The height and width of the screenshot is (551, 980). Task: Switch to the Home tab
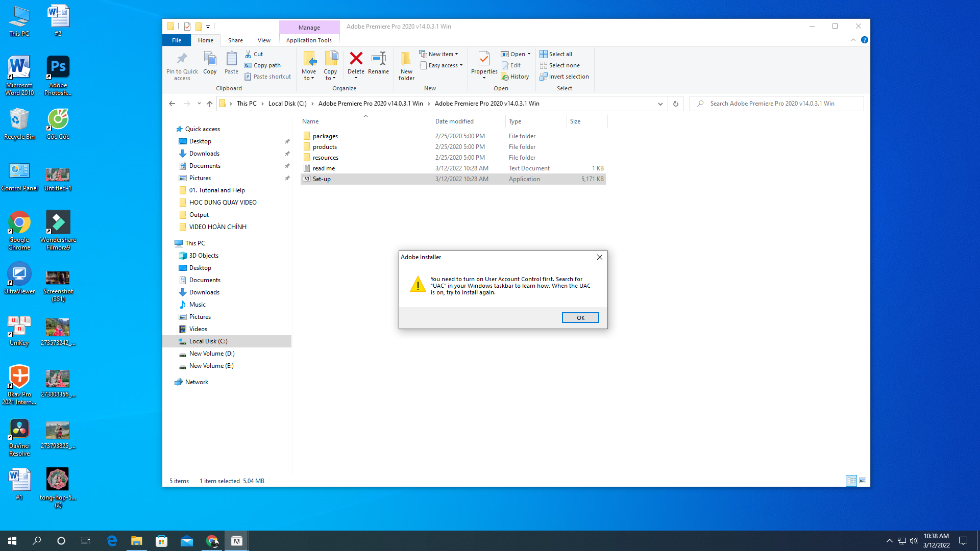[x=206, y=40]
